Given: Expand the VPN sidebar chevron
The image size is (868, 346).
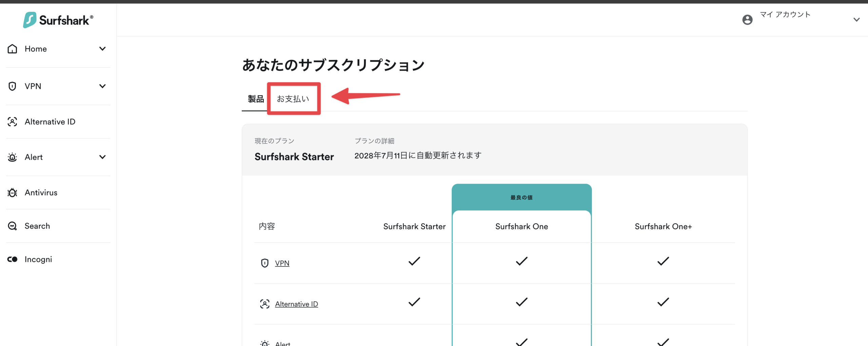Looking at the screenshot, I should (102, 86).
